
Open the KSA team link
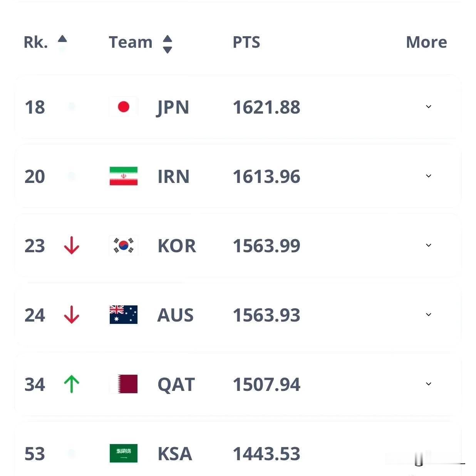coord(174,454)
